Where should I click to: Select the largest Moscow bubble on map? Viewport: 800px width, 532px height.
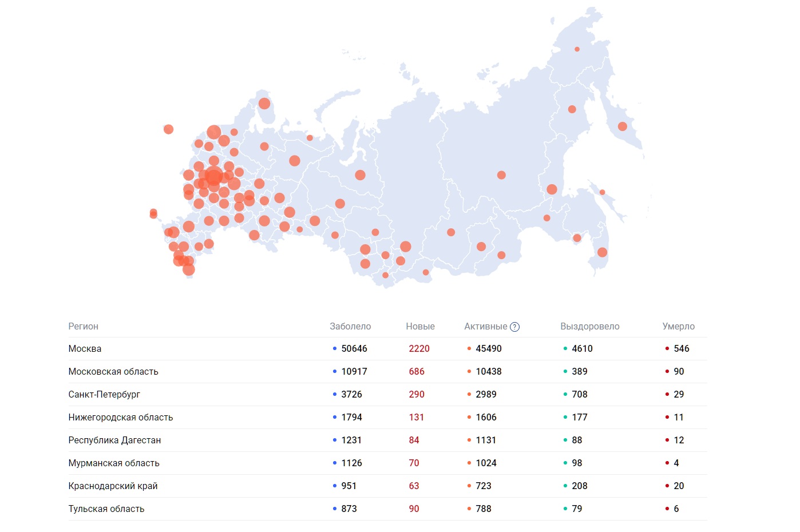pyautogui.click(x=213, y=176)
